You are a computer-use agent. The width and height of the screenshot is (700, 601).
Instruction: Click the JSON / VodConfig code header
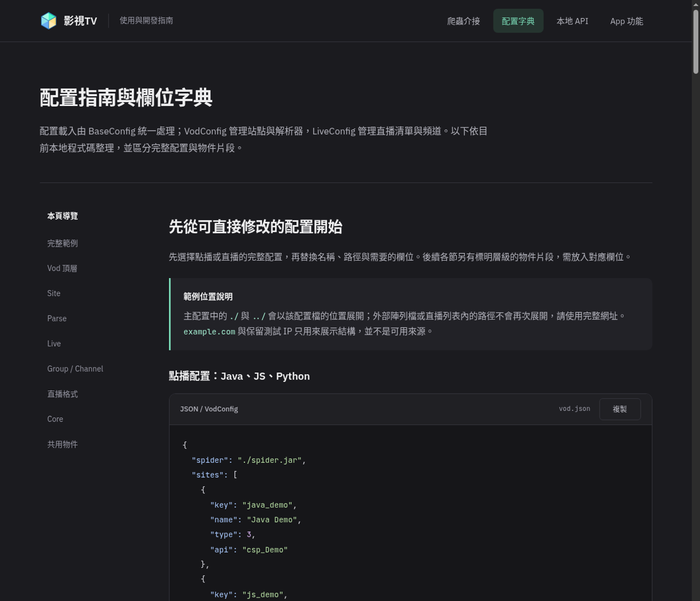coord(209,409)
